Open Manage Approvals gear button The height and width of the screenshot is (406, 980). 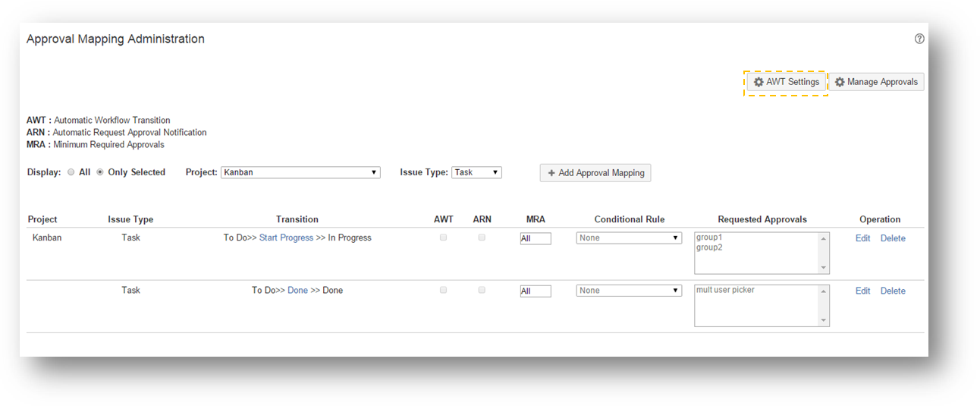(876, 82)
